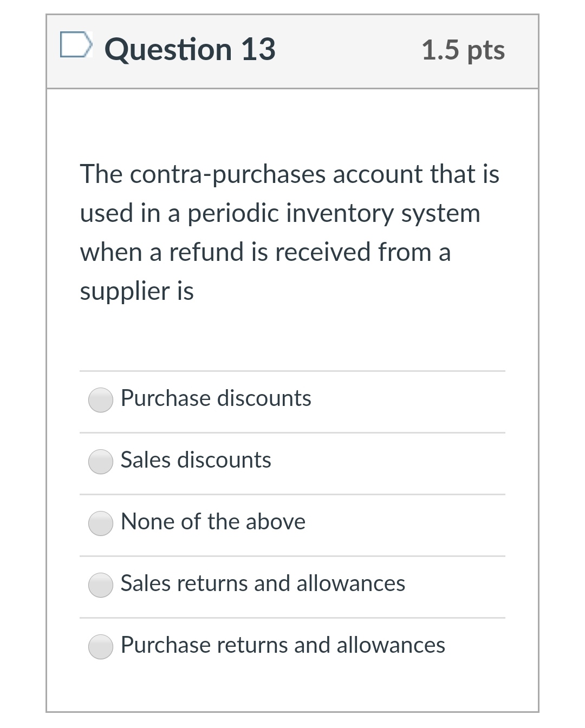Screen dimensions: 585x728
Task: Click the Question 13 header title
Action: click(x=191, y=49)
